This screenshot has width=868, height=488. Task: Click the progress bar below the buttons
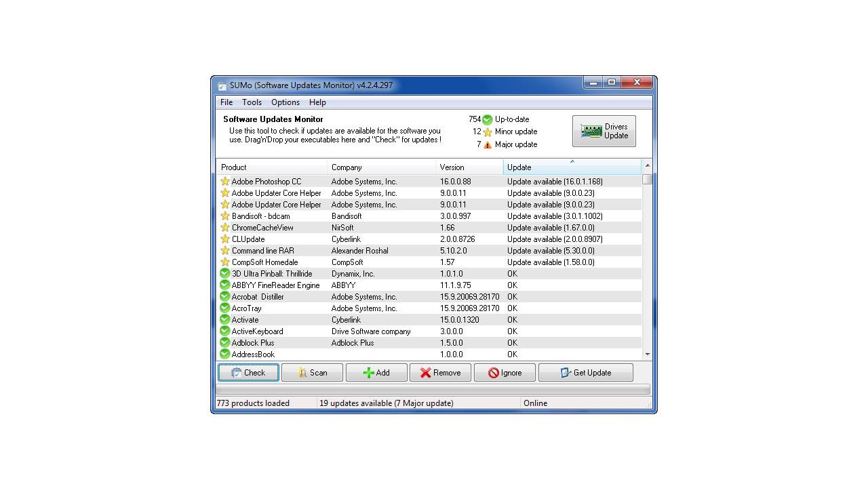click(433, 389)
